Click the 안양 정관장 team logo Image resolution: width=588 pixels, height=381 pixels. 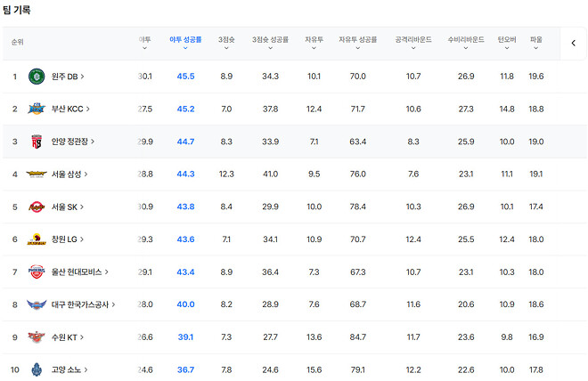pyautogui.click(x=37, y=142)
